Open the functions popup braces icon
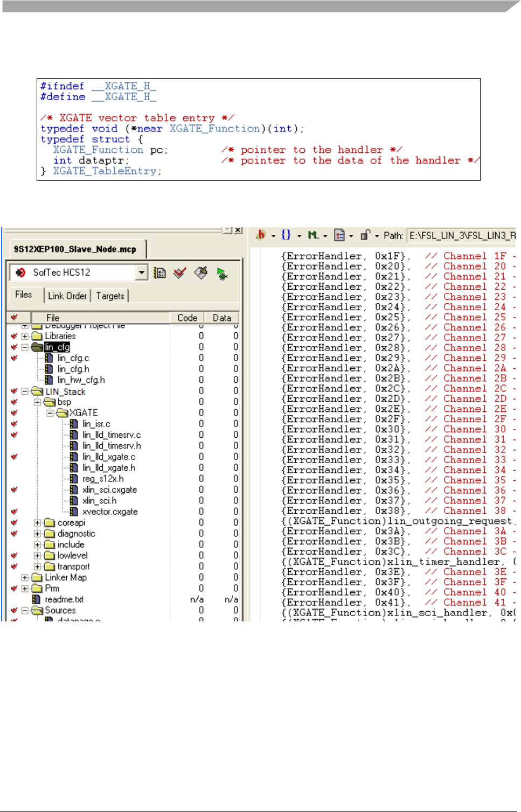Image resolution: width=521 pixels, height=812 pixels. click(x=286, y=235)
